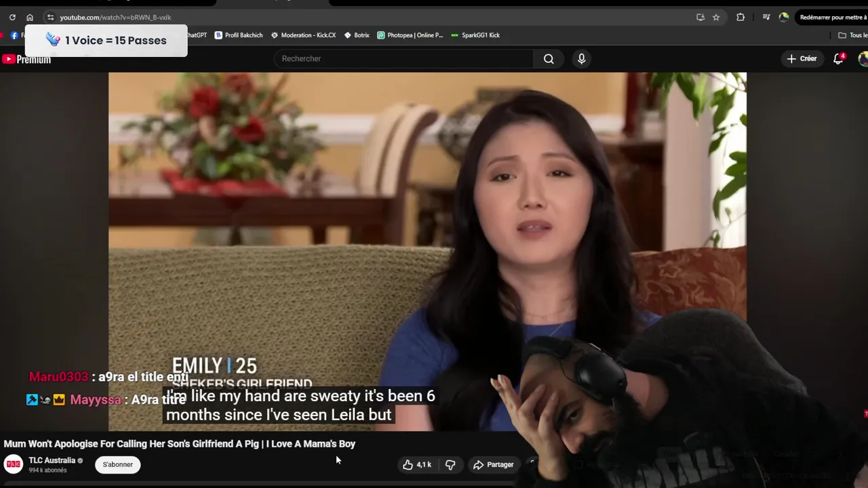Click the Redémarrer pour mettre à jour button
868x488 pixels.
coord(831,18)
